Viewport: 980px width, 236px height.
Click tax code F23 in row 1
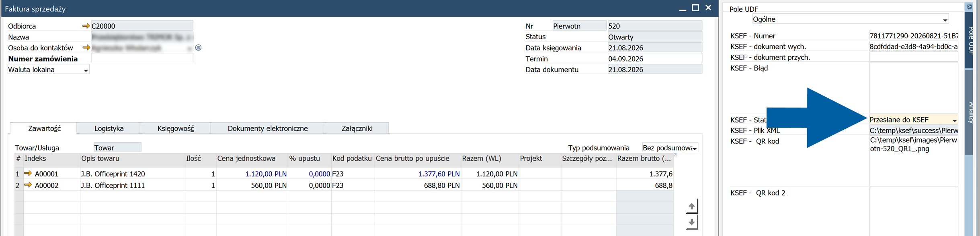(353, 174)
